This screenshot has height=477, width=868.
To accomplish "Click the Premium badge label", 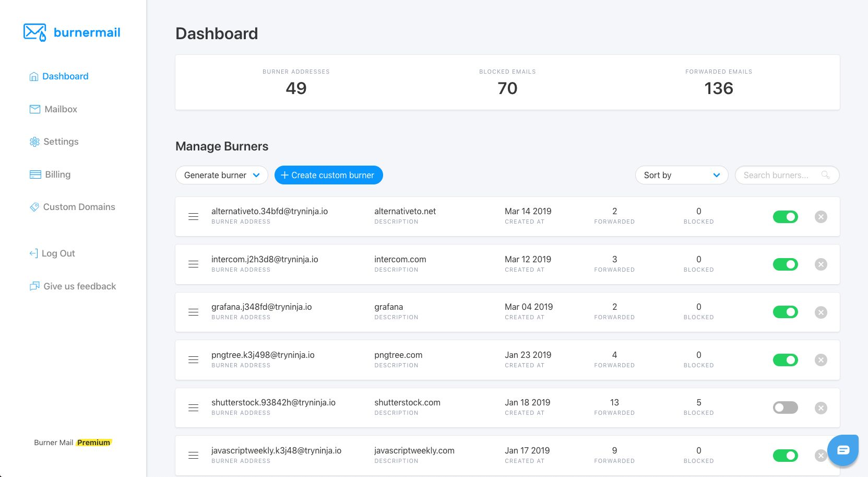I will 94,443.
